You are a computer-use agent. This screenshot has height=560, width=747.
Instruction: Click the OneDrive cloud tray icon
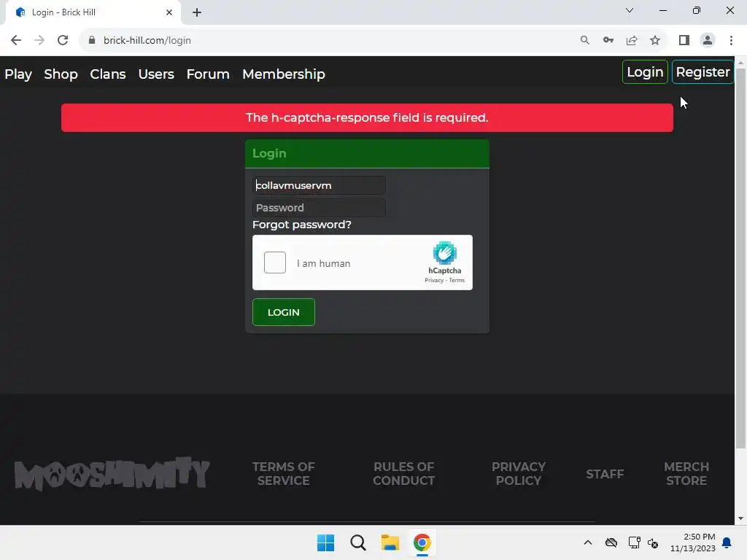pos(611,542)
